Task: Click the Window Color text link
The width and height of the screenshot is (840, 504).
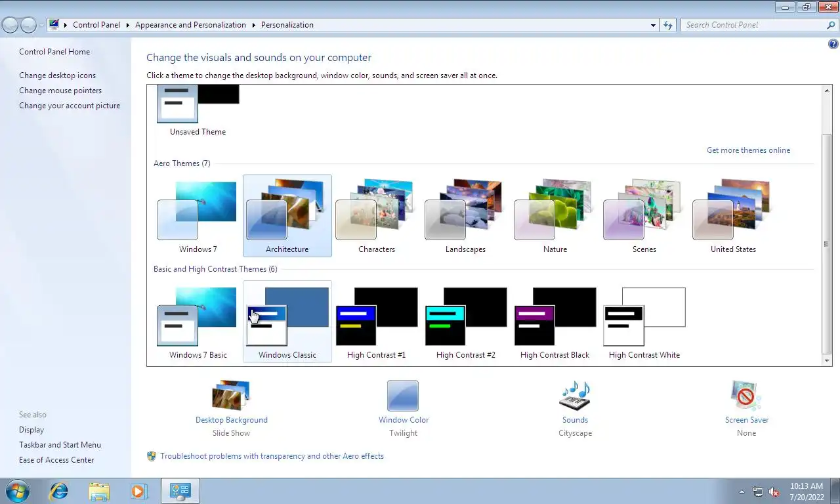Action: [404, 420]
